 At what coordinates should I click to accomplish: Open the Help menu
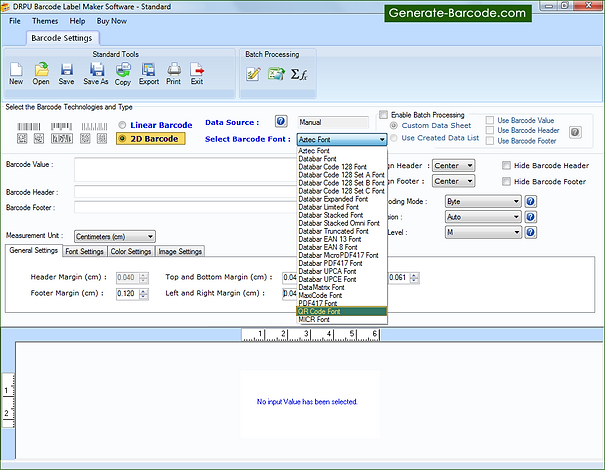click(x=77, y=21)
